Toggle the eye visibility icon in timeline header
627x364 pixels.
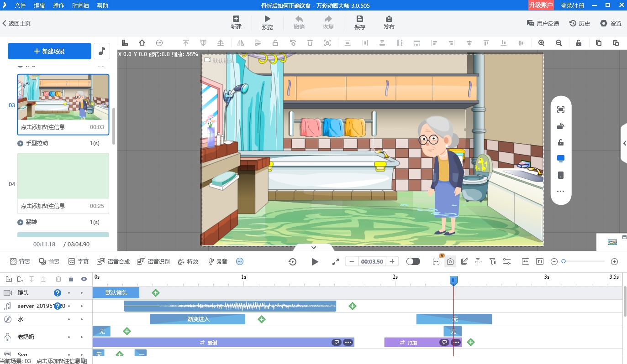click(84, 279)
